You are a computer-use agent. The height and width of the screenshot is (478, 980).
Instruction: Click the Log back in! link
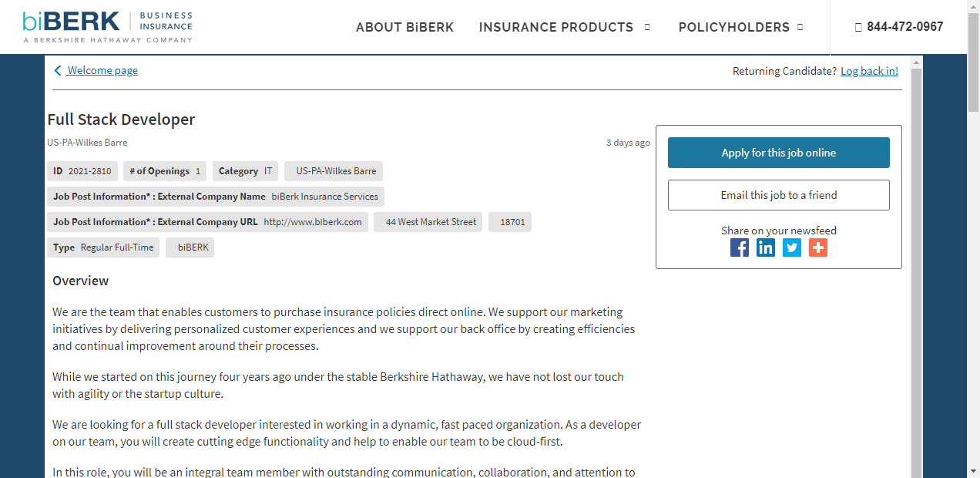click(869, 71)
